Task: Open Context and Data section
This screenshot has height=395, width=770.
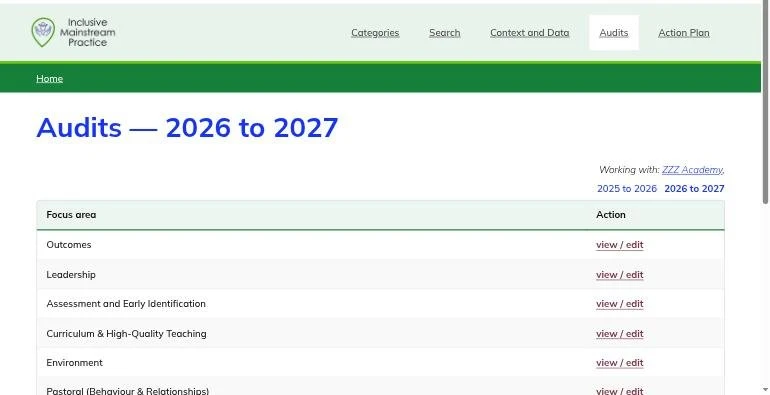Action: tap(529, 33)
